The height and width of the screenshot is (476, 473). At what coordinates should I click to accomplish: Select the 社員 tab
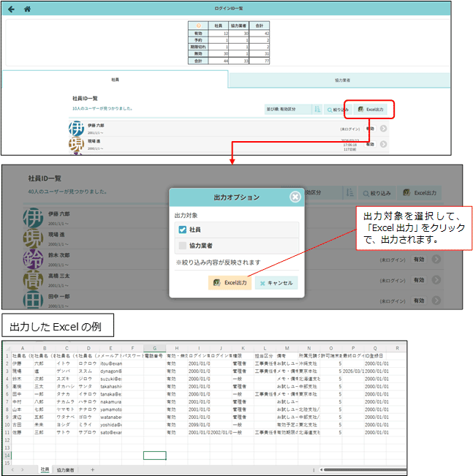pyautogui.click(x=115, y=80)
